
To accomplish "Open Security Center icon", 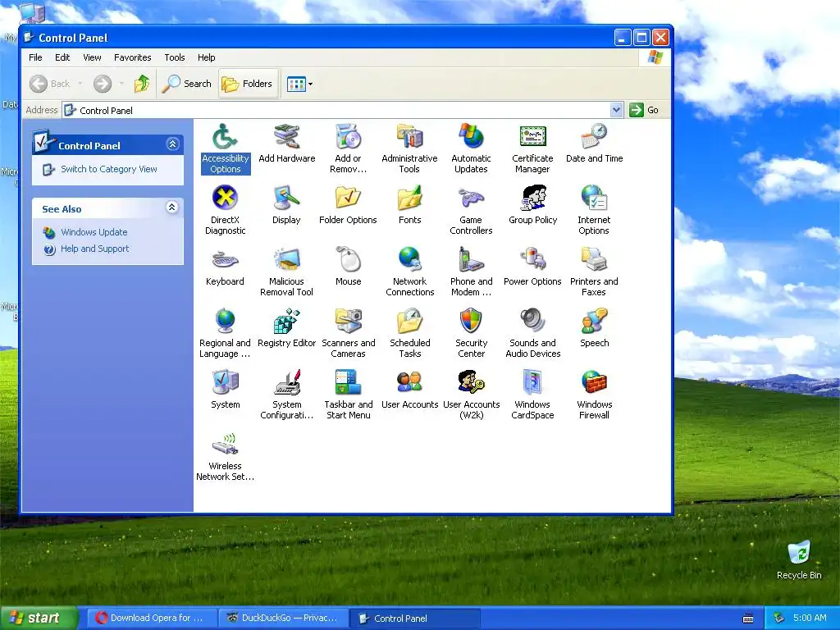I will tap(472, 334).
